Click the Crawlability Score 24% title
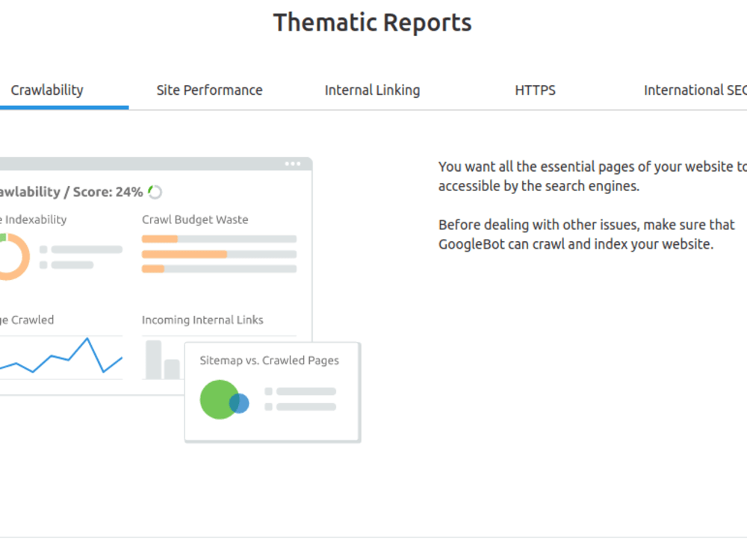This screenshot has width=747, height=560. [72, 192]
